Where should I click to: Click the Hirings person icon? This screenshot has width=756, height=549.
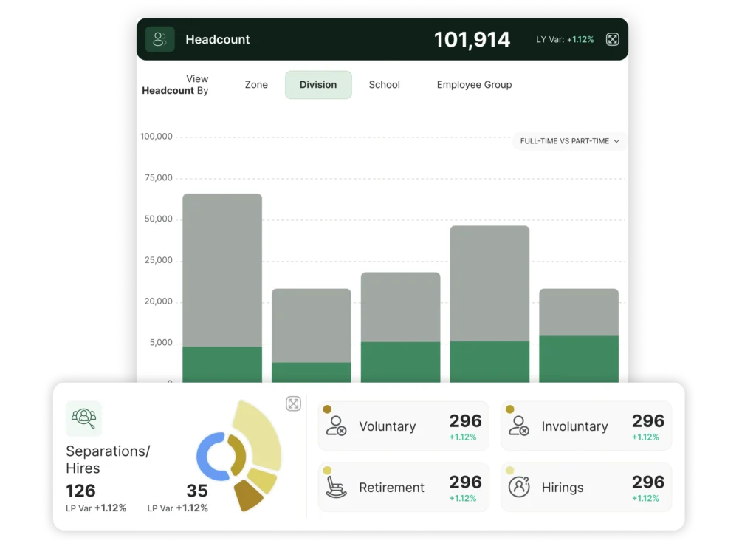[x=519, y=487]
